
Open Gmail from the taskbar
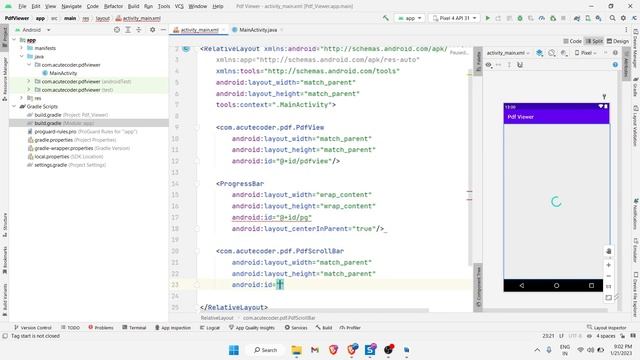tap(315, 350)
